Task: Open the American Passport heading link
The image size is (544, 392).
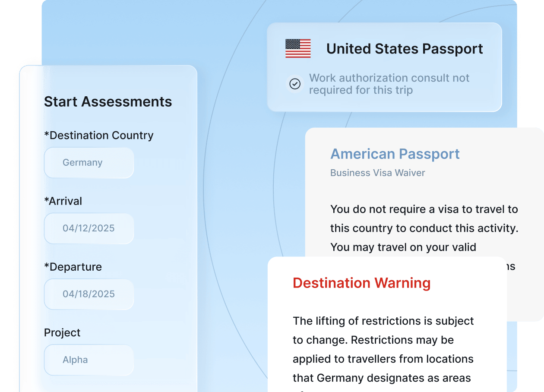Action: tap(395, 154)
